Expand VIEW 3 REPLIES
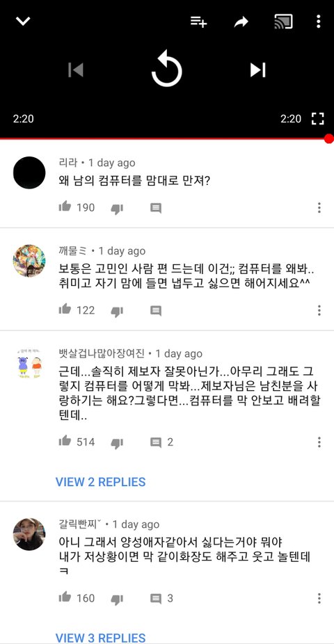 pyautogui.click(x=101, y=638)
